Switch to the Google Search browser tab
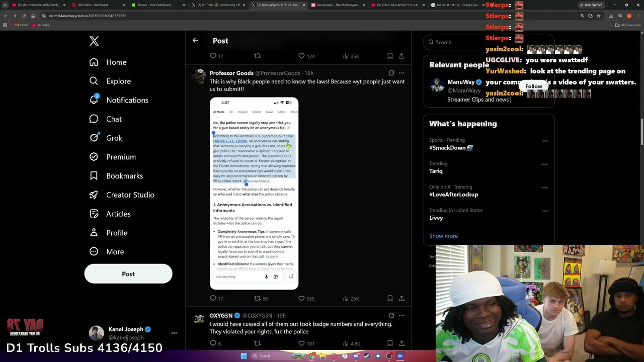The image size is (644, 362). tap(457, 5)
